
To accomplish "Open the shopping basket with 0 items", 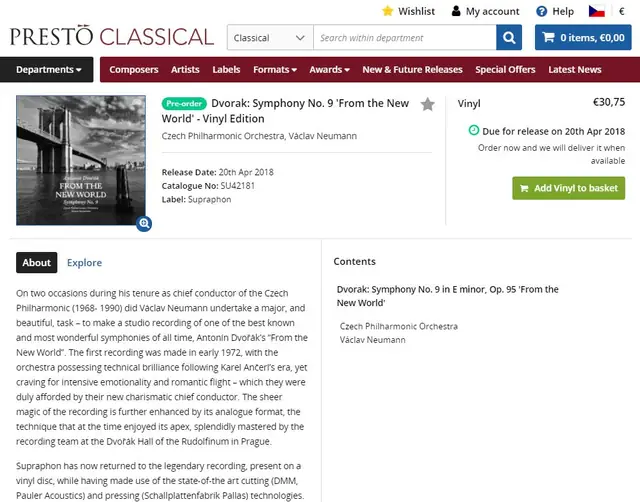I will pyautogui.click(x=583, y=38).
